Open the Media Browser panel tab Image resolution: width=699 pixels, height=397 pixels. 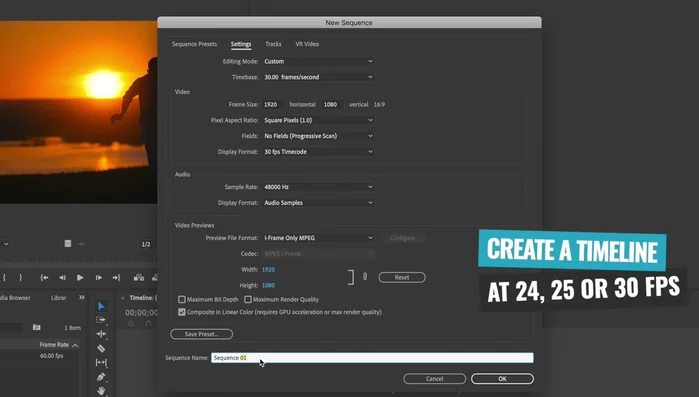click(x=15, y=298)
